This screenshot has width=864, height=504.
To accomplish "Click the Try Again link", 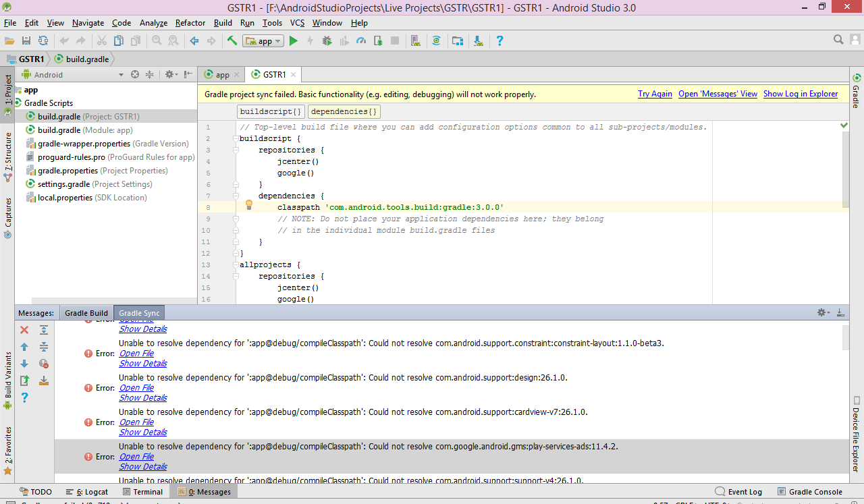I will point(655,94).
